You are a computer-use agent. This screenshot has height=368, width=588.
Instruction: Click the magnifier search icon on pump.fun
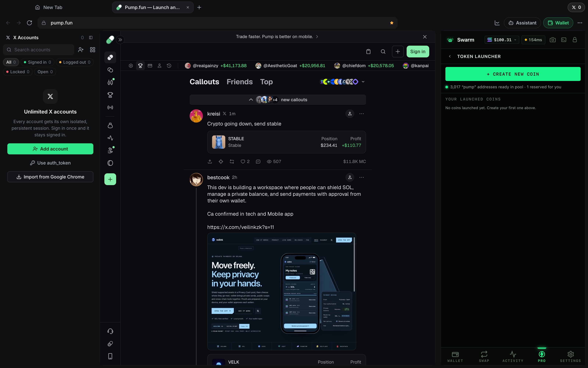[383, 52]
